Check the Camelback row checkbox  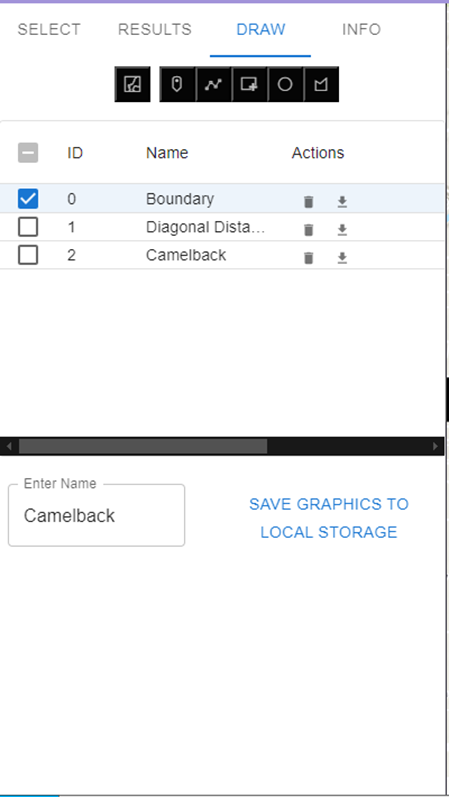28,255
